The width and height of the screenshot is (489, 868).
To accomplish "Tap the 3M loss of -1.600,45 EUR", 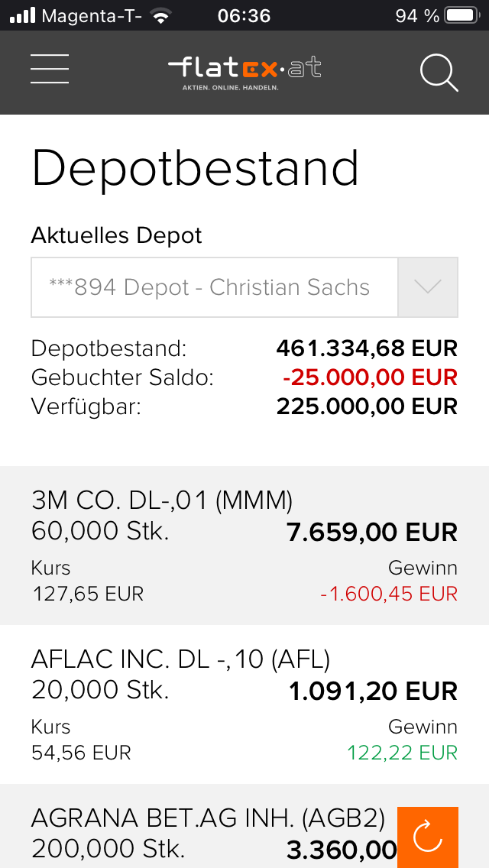I will click(x=388, y=594).
